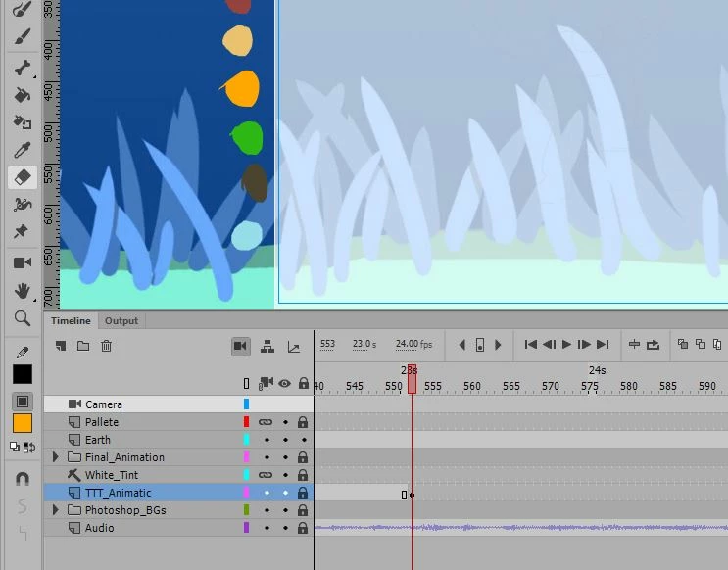This screenshot has width=728, height=570.
Task: Toggle Object Drawing mode button
Action: point(23,401)
